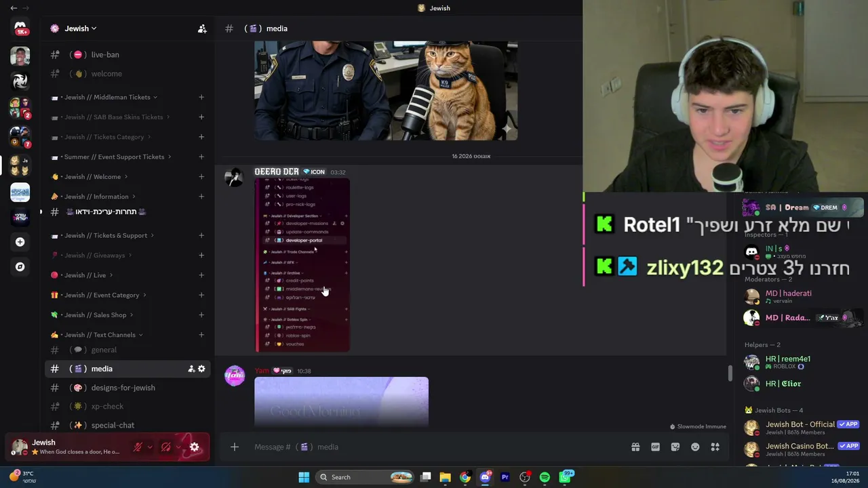Open Discord direct messages home icon
The width and height of the screenshot is (868, 488).
tap(20, 28)
